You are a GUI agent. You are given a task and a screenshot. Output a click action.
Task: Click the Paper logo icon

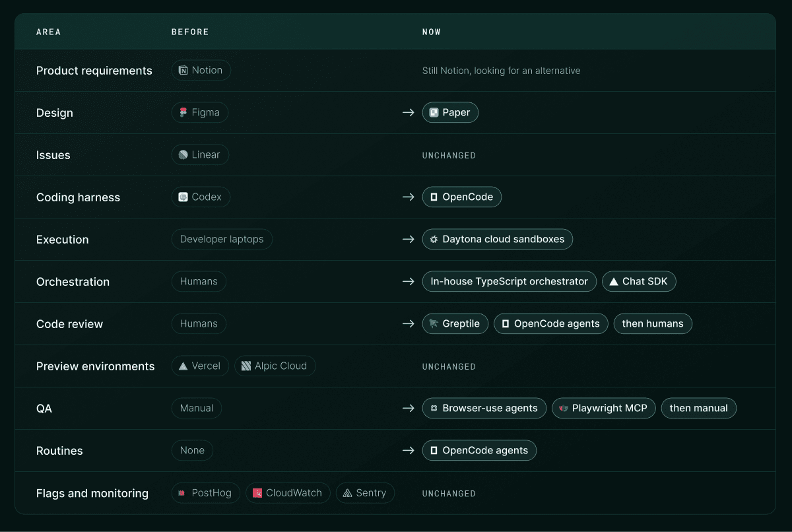[x=434, y=113]
